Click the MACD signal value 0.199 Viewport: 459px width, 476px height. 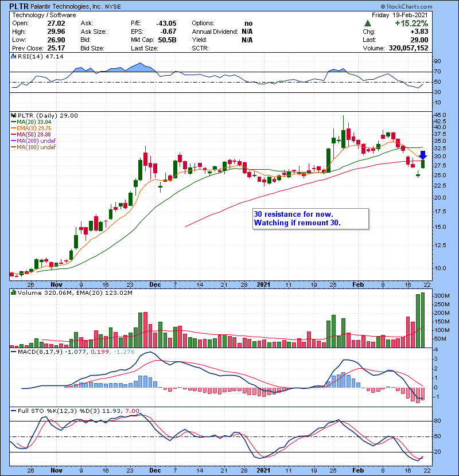[100, 352]
